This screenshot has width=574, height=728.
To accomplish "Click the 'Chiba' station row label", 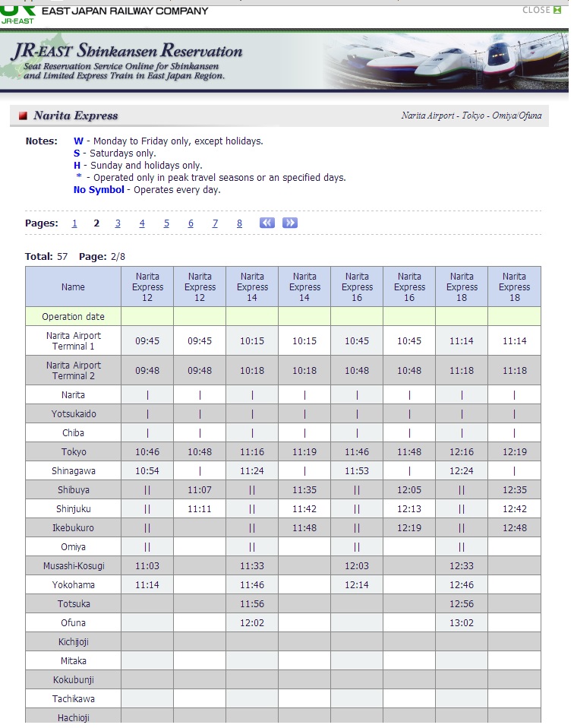I will click(74, 432).
